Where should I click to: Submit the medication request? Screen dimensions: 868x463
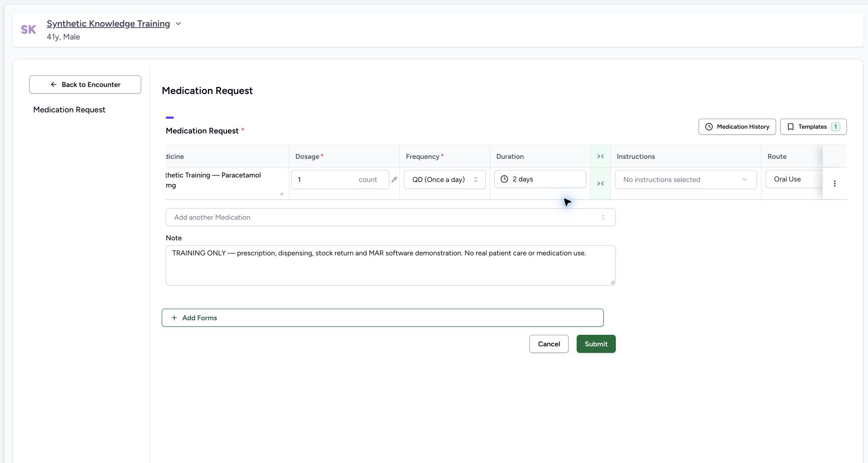click(x=596, y=344)
